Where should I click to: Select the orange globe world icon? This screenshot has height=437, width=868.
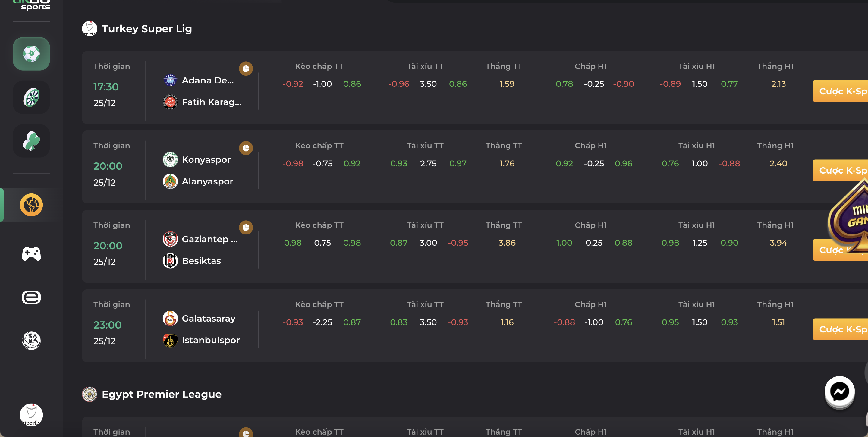31,205
